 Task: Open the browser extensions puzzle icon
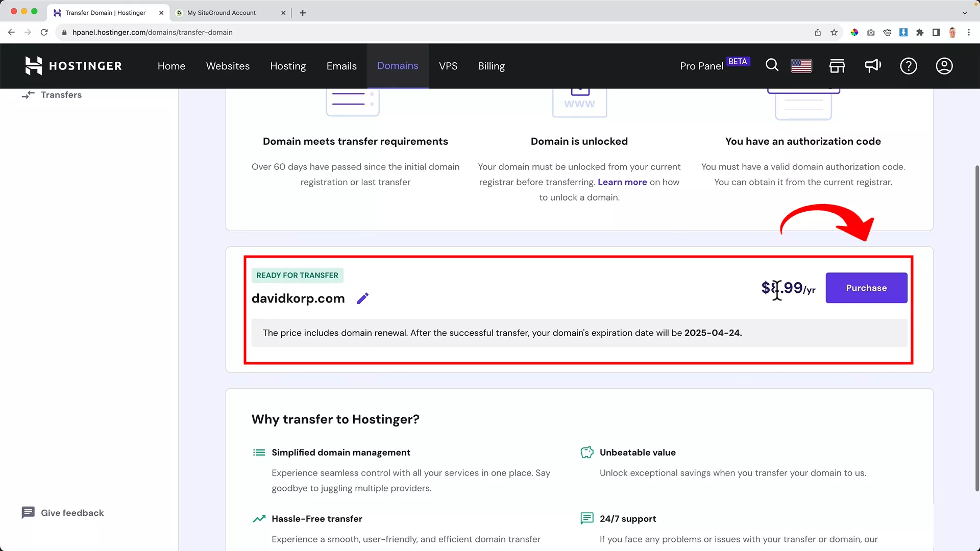(x=920, y=32)
